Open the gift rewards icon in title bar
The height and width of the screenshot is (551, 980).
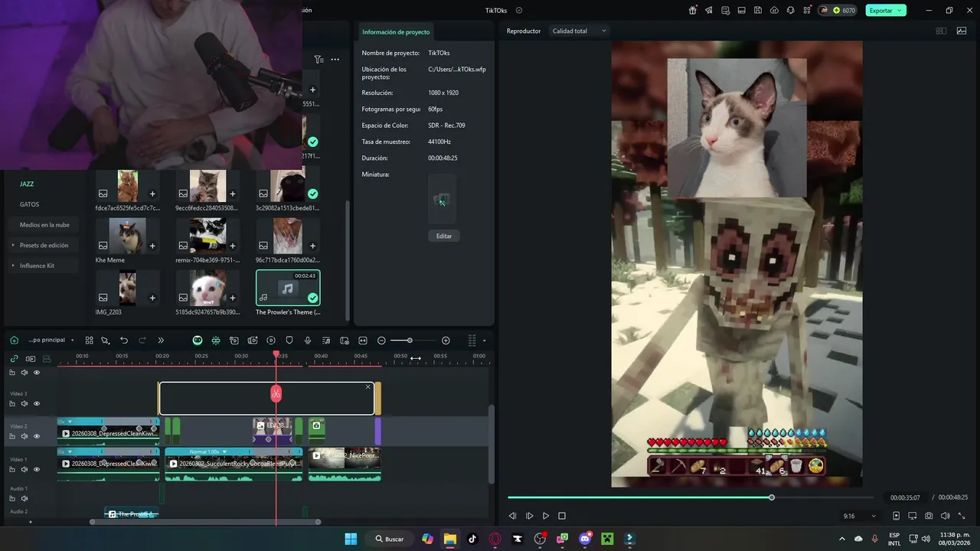point(693,10)
